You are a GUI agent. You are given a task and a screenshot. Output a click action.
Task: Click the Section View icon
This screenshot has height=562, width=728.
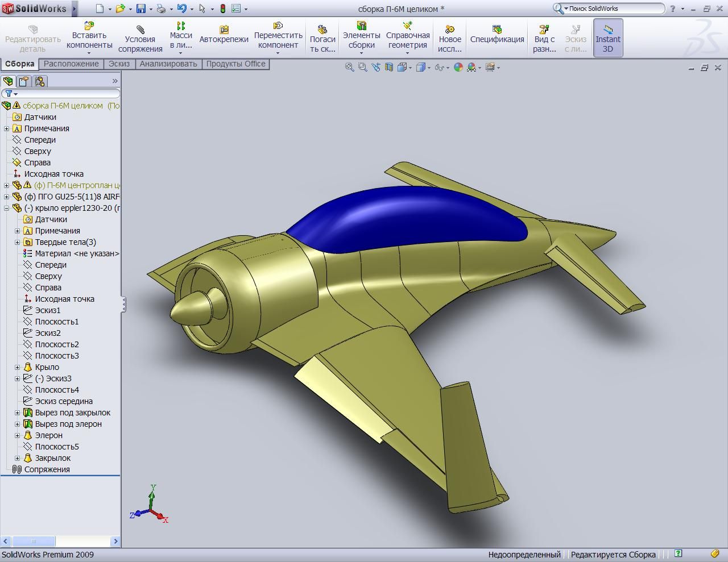(388, 67)
